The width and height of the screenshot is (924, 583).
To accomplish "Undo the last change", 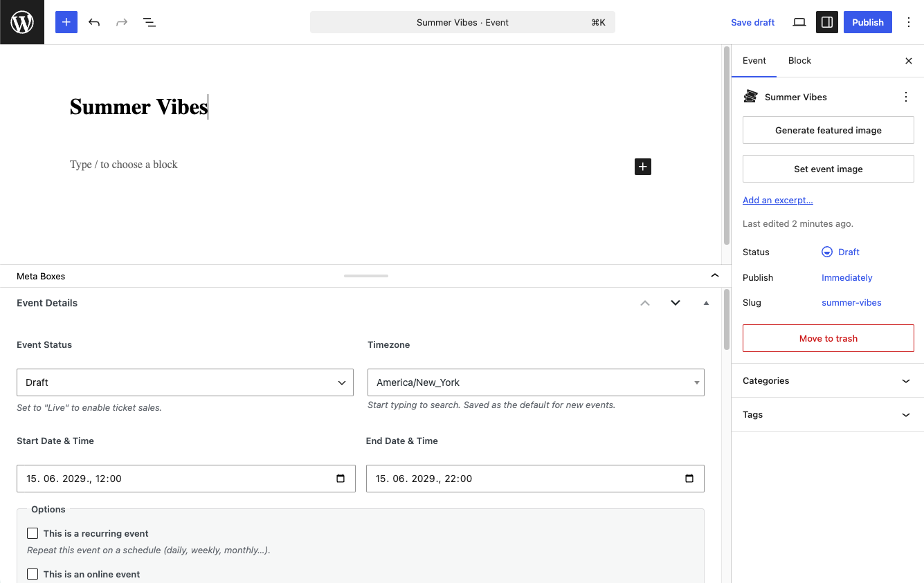I will (94, 22).
